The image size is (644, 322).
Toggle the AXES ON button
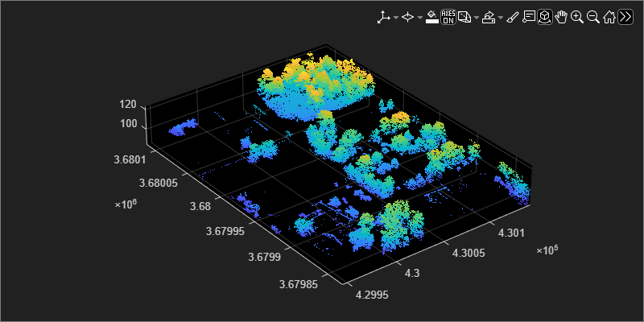click(x=448, y=17)
